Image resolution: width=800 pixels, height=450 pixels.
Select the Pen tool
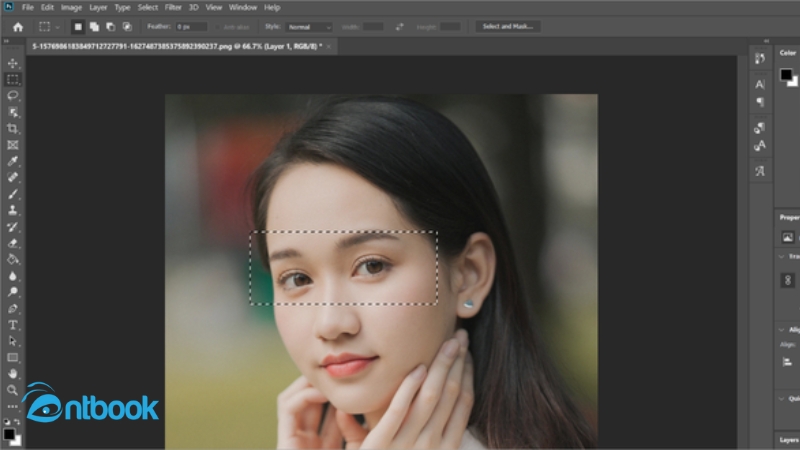(13, 308)
